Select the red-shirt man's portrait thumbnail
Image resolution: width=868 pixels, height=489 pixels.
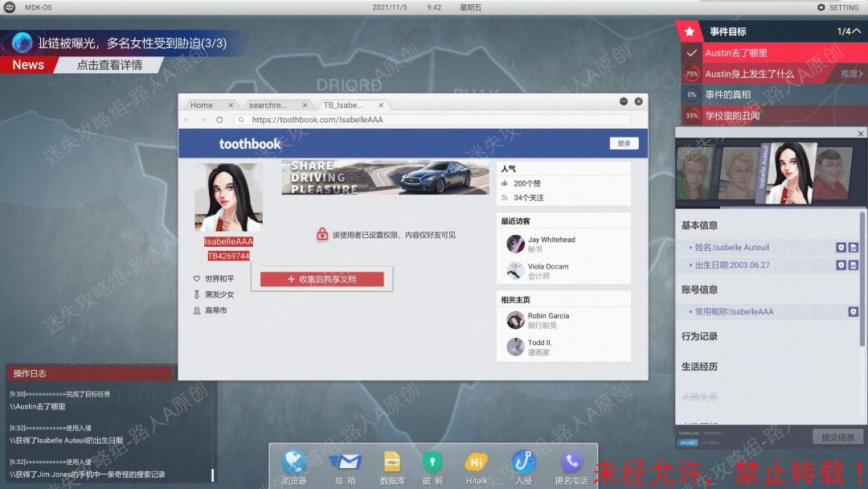(x=832, y=174)
